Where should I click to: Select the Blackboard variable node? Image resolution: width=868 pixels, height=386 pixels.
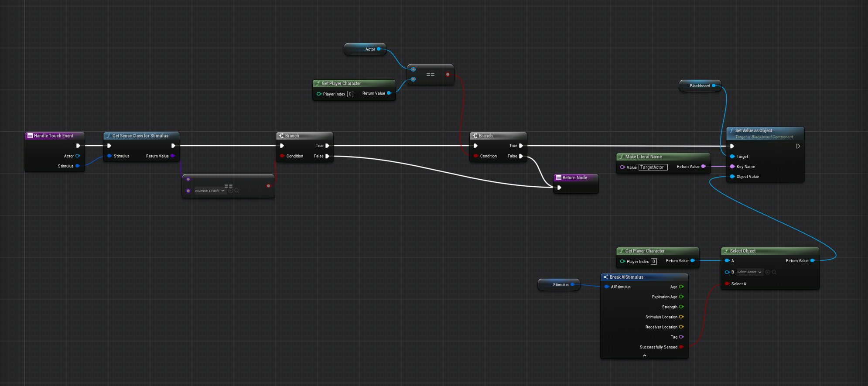(x=699, y=86)
